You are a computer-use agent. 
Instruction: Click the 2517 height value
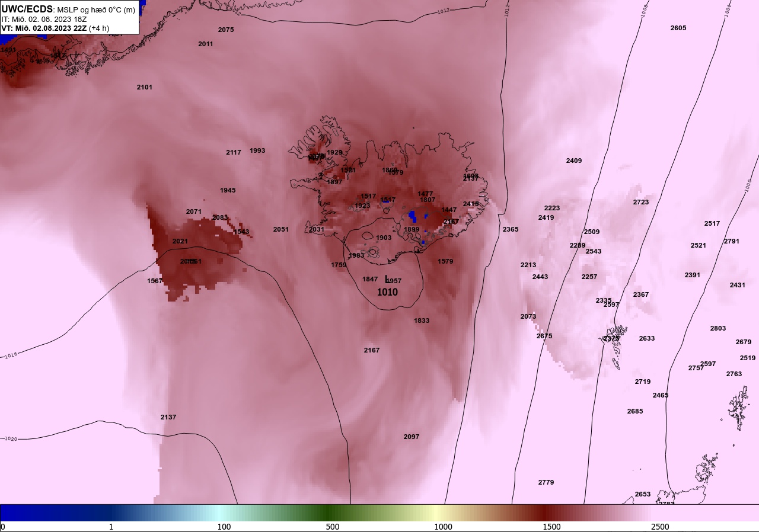pyautogui.click(x=712, y=223)
